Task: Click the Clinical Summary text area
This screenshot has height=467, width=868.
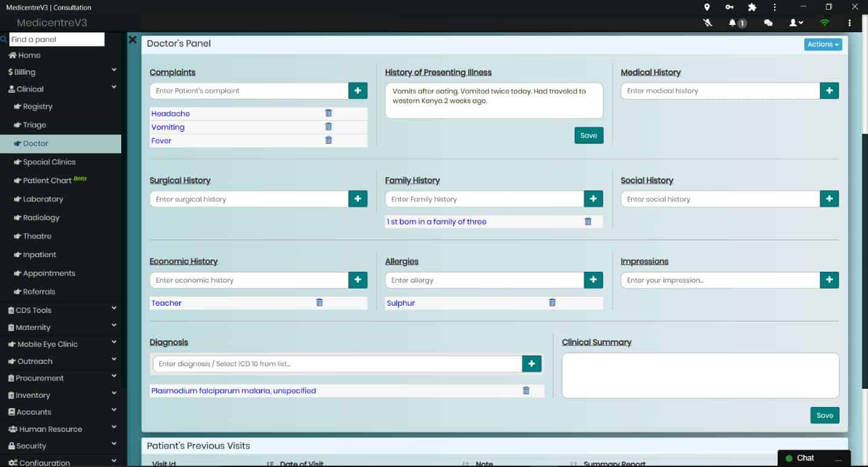Action: click(x=700, y=375)
